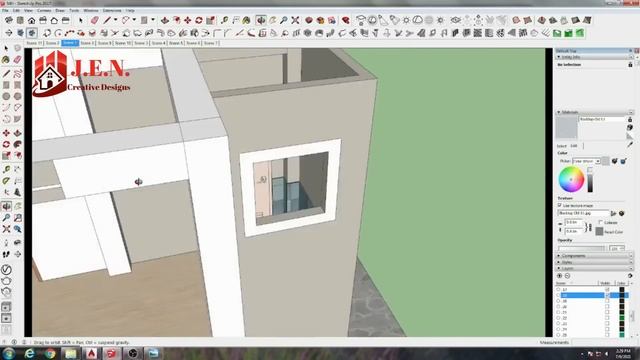The image size is (640, 360).
Task: Click the Opacity slider track
Action: click(x=581, y=248)
